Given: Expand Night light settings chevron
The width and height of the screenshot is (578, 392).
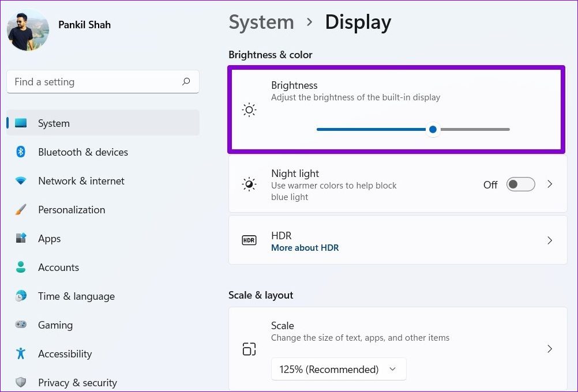Looking at the screenshot, I should pos(550,184).
